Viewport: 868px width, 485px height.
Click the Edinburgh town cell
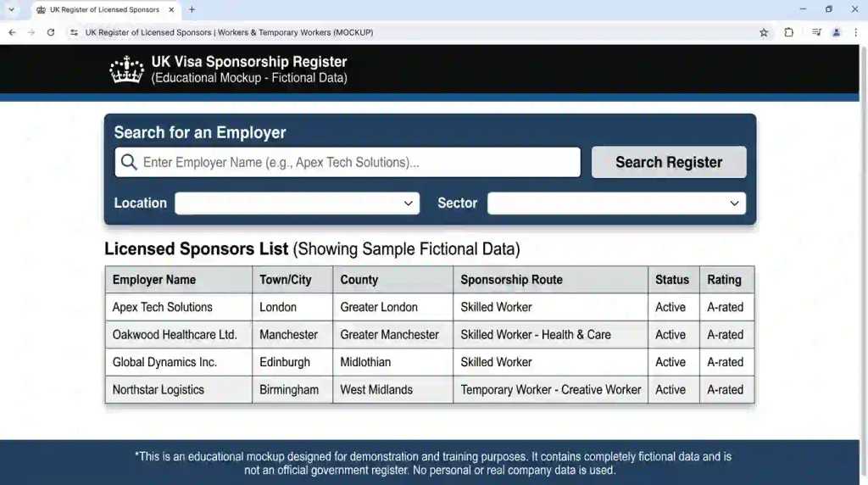click(292, 362)
